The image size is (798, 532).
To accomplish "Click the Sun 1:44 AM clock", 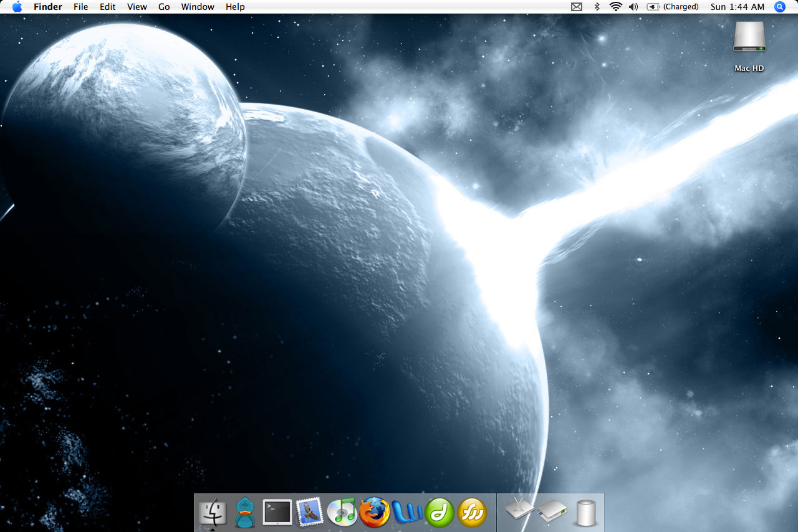I will click(738, 7).
